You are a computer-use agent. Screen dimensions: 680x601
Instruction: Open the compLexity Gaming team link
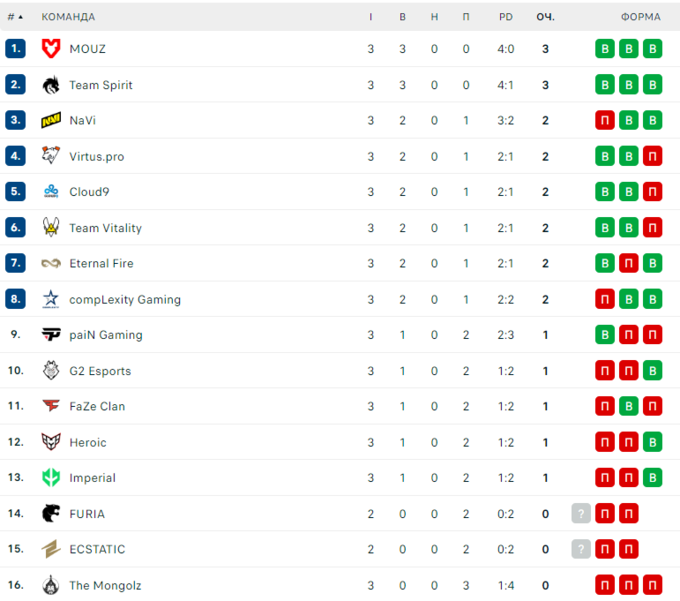click(x=125, y=299)
